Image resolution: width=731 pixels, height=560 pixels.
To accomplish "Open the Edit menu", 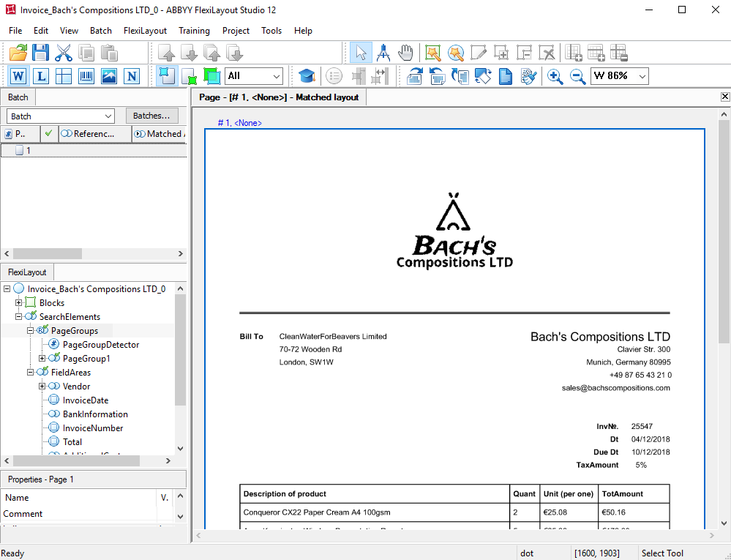I will point(41,31).
